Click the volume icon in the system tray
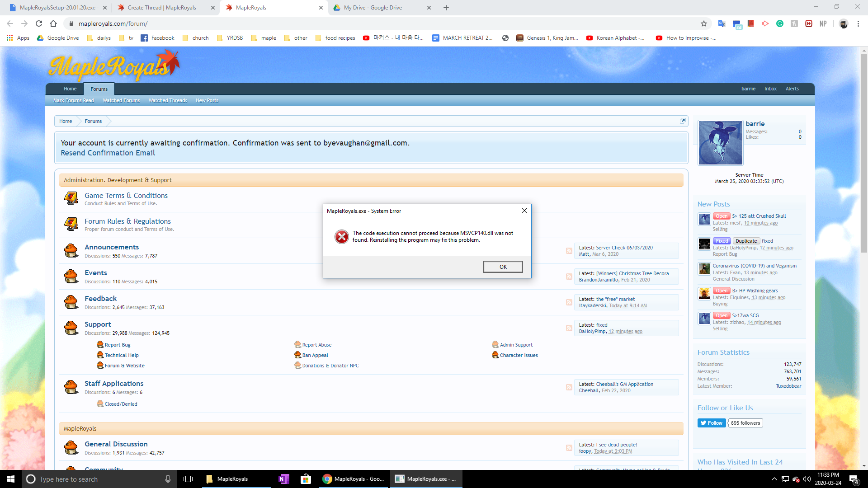 pyautogui.click(x=807, y=479)
